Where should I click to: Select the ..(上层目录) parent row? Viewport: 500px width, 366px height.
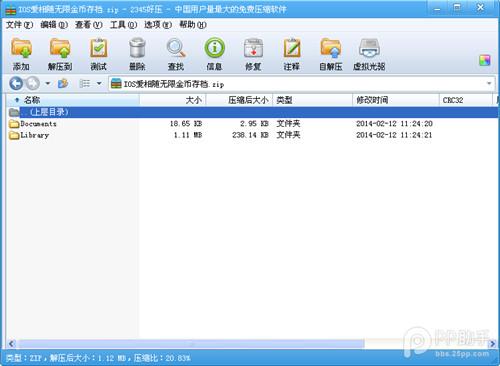252,112
